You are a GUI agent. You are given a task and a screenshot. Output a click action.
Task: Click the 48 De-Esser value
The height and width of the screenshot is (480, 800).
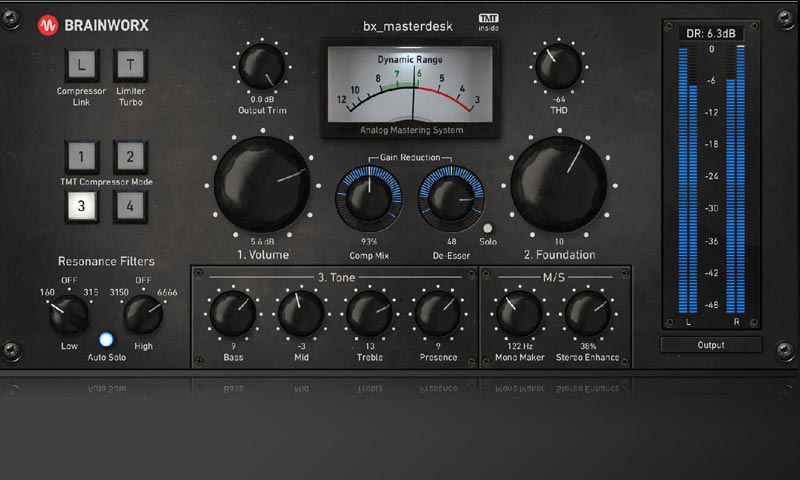[452, 241]
